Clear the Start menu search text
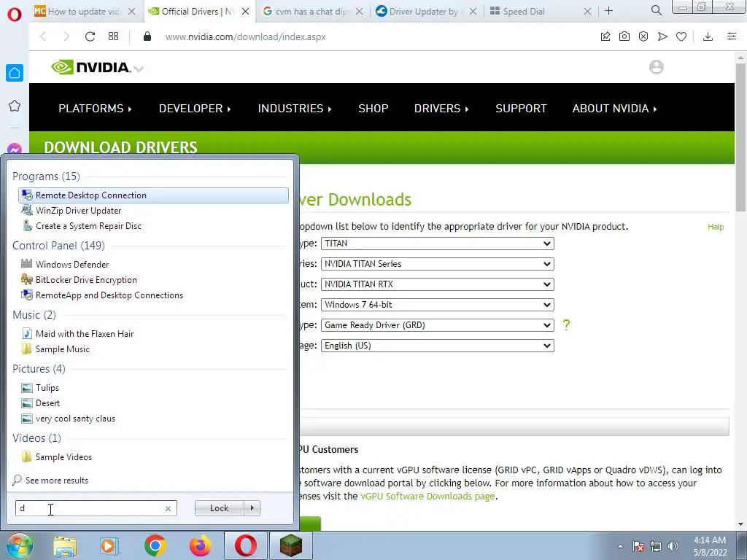This screenshot has width=747, height=560. click(x=168, y=508)
